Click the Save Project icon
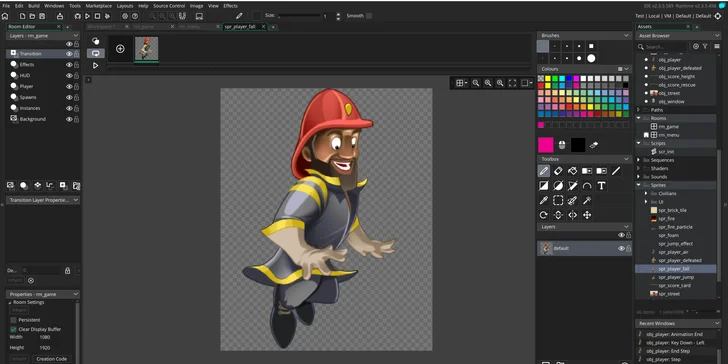 pos(42,16)
